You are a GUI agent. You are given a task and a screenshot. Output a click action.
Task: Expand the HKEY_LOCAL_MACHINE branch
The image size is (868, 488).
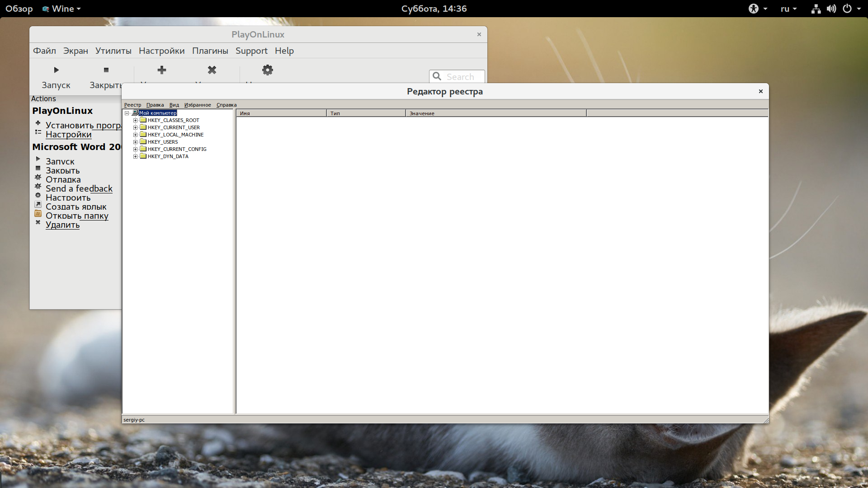click(135, 135)
